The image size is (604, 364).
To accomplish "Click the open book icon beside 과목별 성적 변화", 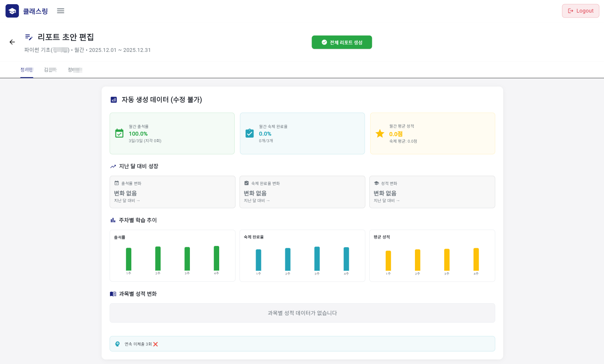I will pos(113,294).
